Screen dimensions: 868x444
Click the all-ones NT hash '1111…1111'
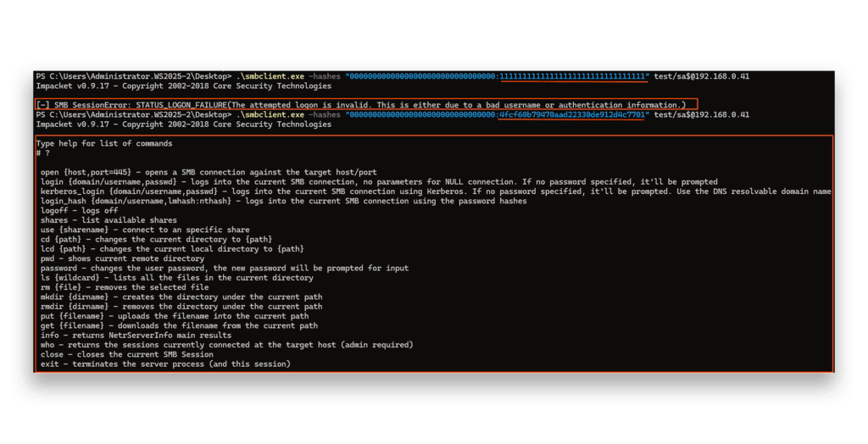tap(573, 76)
